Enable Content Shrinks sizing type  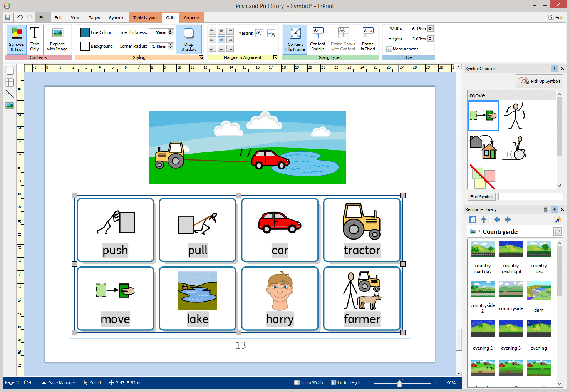[x=318, y=39]
